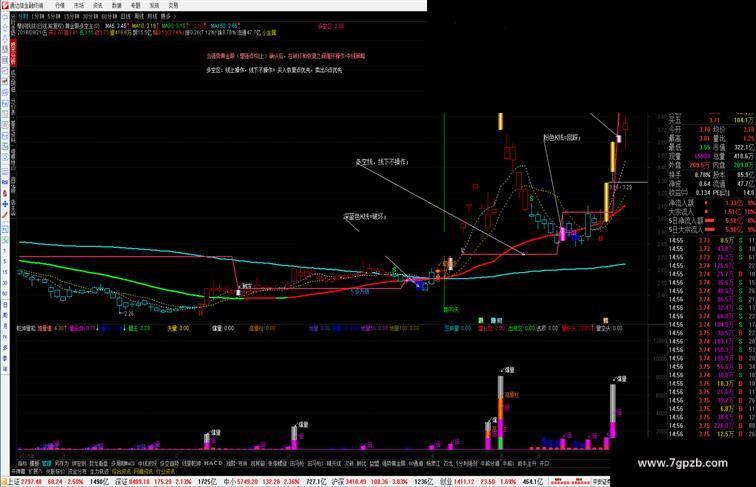Click the 指标 button in bottom bar
Screen dimensions: 756x487
coord(22,463)
